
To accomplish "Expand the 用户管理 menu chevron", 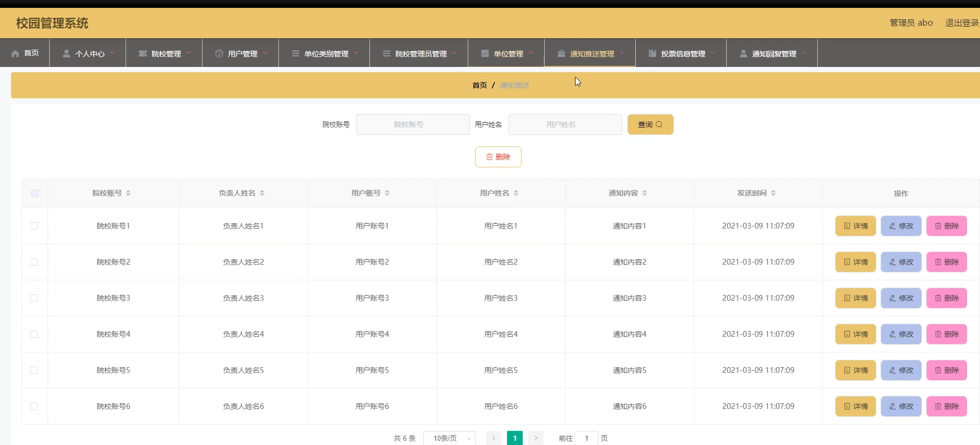I will click(x=265, y=53).
